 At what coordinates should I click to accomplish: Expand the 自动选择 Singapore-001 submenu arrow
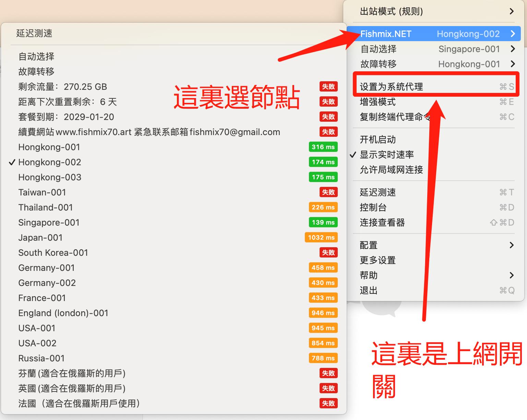click(512, 49)
